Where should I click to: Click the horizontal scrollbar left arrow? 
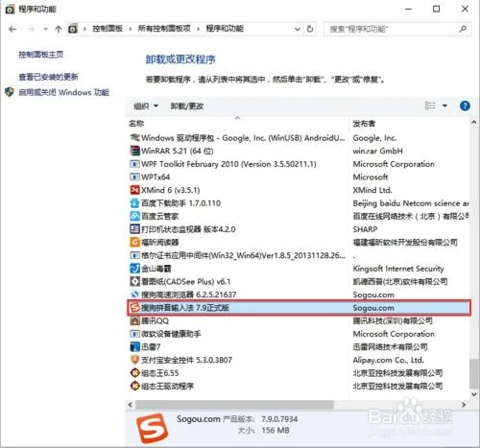(131, 405)
